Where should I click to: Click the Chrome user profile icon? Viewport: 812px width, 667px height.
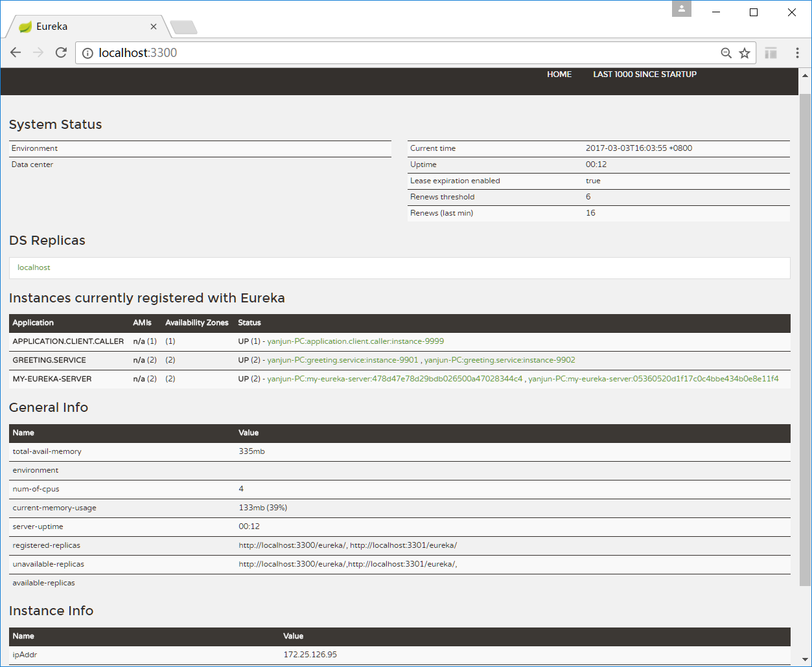pyautogui.click(x=682, y=9)
